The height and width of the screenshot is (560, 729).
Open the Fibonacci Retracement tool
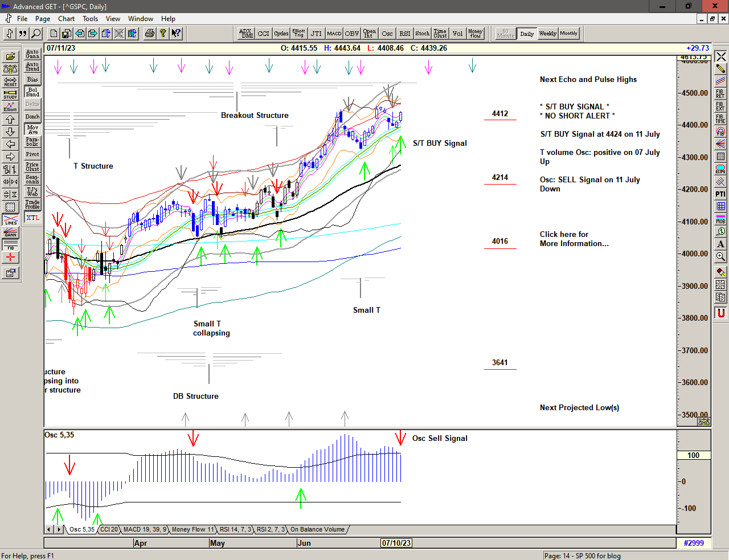720,94
